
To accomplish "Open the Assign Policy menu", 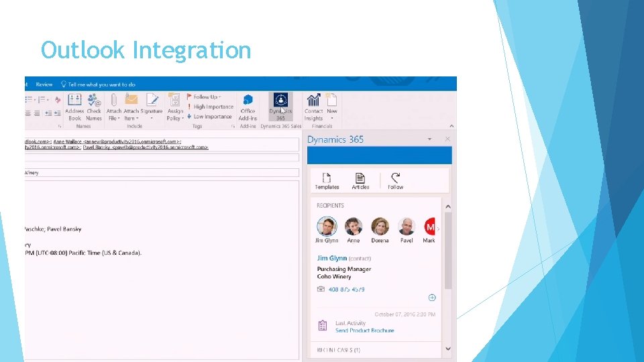I will coord(175,107).
